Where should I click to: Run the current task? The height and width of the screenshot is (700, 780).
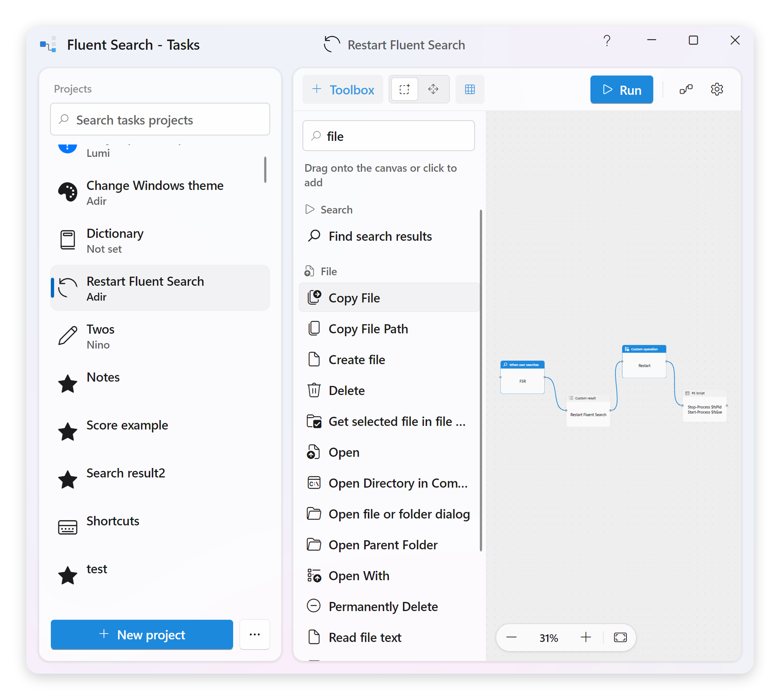click(x=622, y=90)
